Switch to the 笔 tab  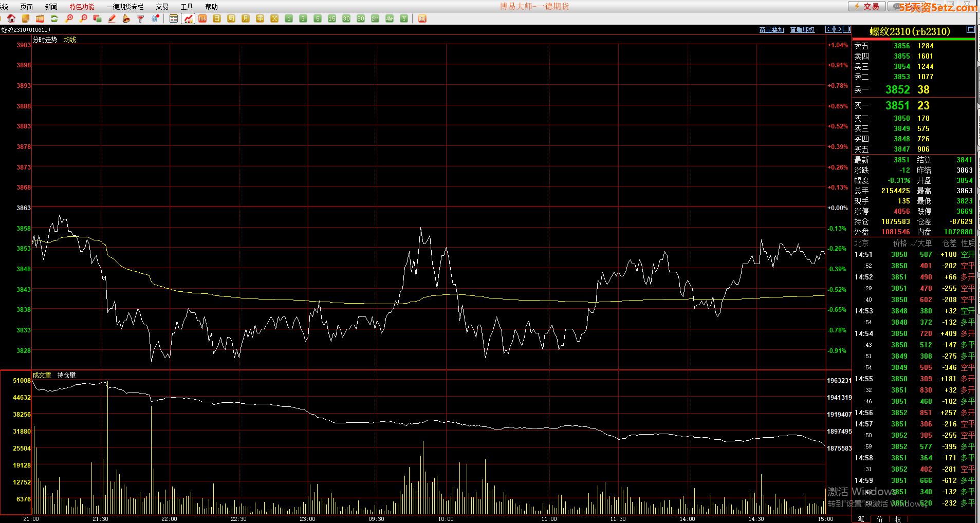(x=861, y=519)
